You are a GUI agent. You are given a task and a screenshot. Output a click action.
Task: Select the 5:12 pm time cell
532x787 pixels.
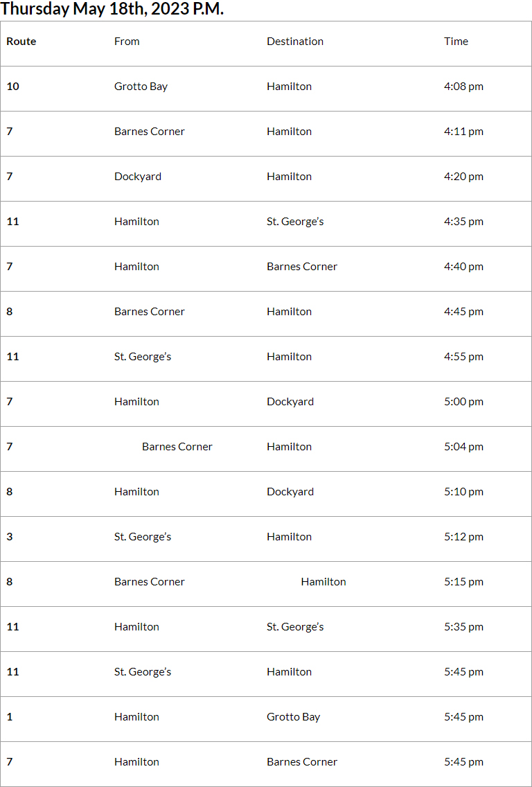(x=463, y=537)
